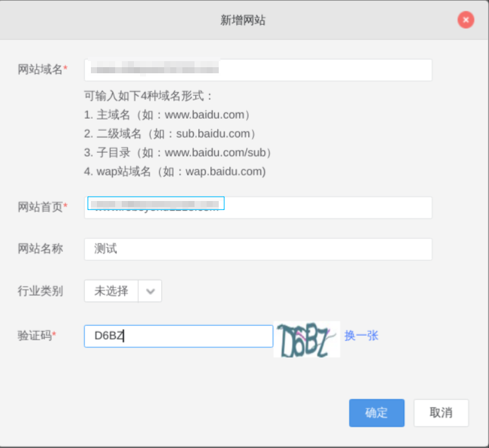Cancel with the 取消 button
The image size is (489, 448).
click(441, 413)
